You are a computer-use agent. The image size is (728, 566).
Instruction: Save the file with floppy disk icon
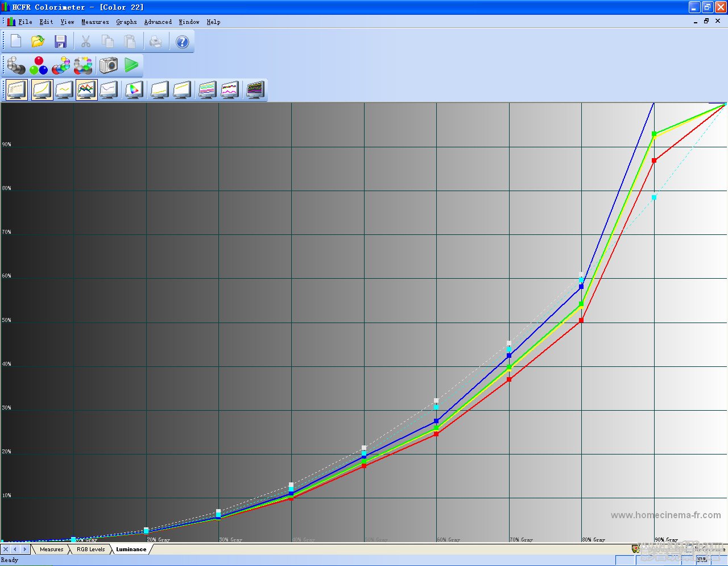(x=61, y=42)
